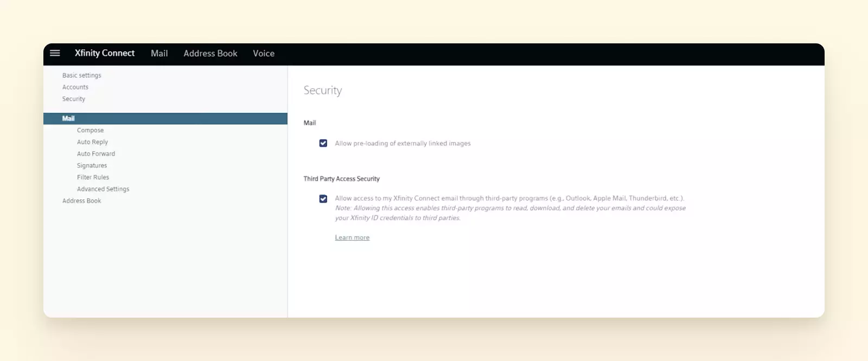Image resolution: width=868 pixels, height=361 pixels.
Task: Select Basic settings in sidebar
Action: (82, 75)
